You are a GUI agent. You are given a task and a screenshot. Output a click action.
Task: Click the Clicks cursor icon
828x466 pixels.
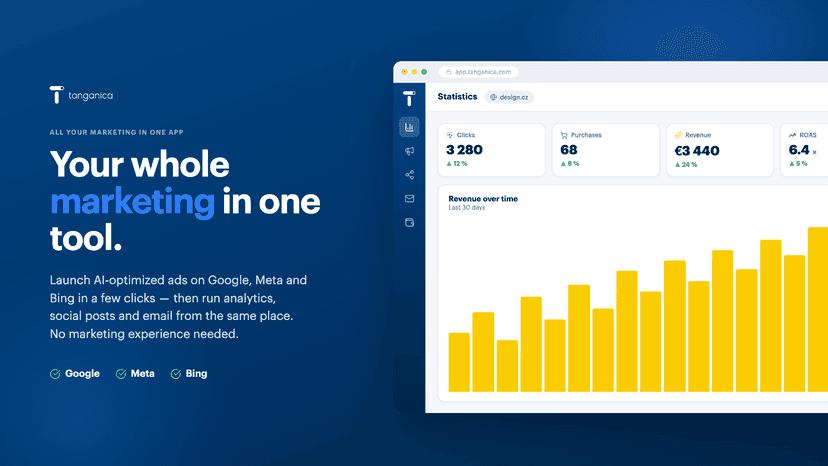(x=450, y=135)
